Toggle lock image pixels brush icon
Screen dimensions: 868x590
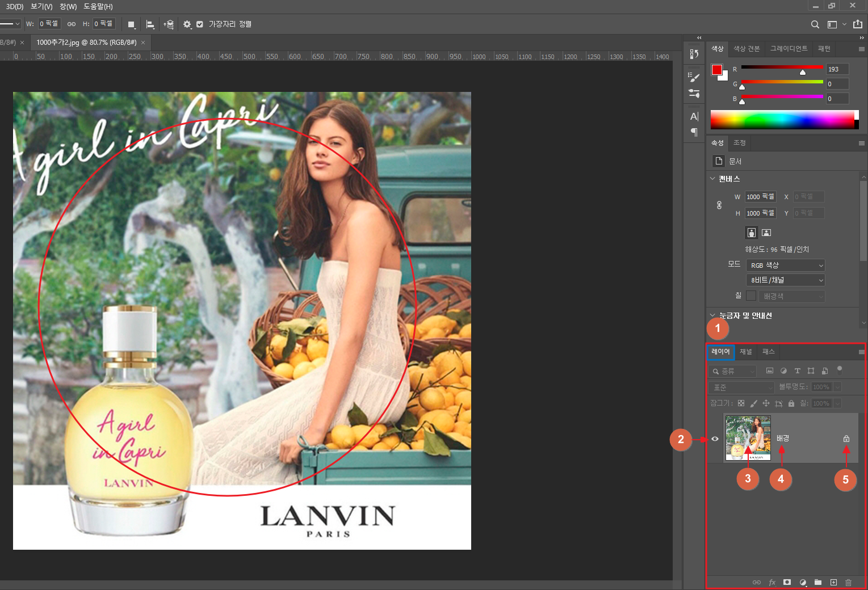(x=753, y=403)
